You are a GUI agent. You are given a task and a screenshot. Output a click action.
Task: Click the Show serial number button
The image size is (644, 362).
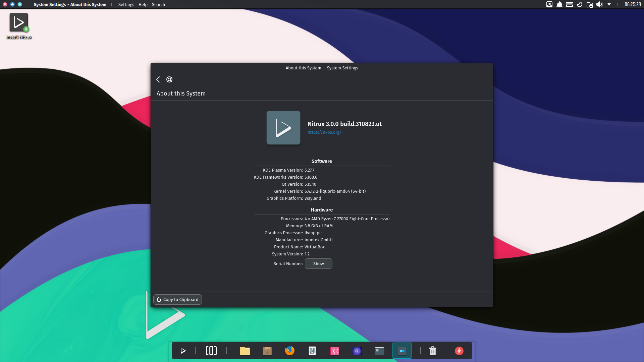[318, 263]
